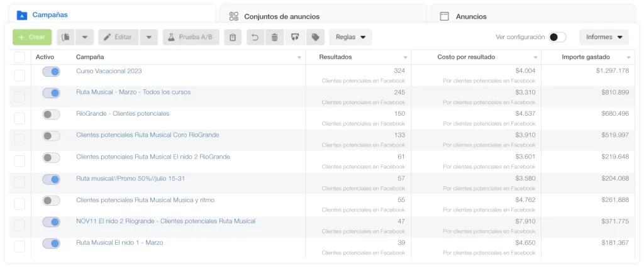
Task: Click the tag label icon
Action: pos(315,37)
